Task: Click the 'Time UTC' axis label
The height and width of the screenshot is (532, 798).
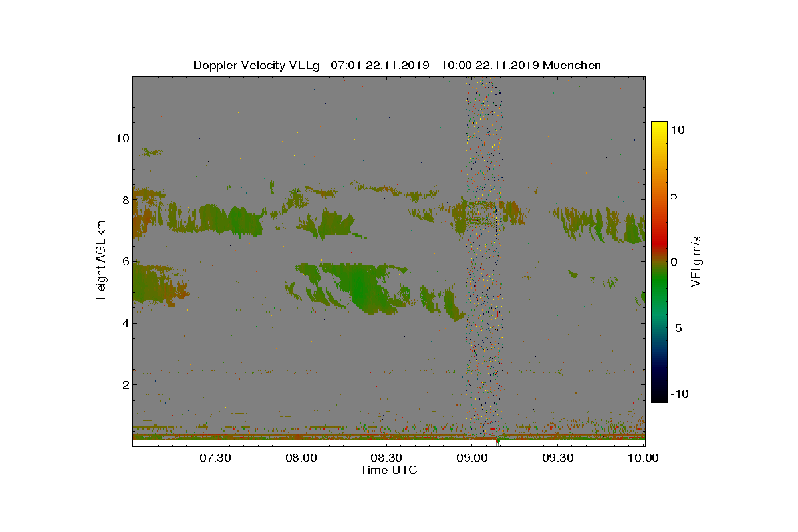Action: (389, 470)
